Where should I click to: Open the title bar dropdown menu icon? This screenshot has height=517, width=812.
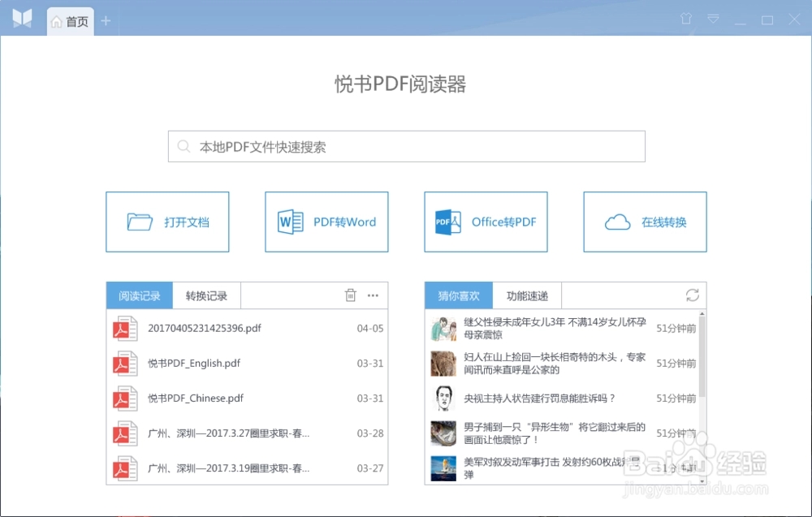point(713,19)
